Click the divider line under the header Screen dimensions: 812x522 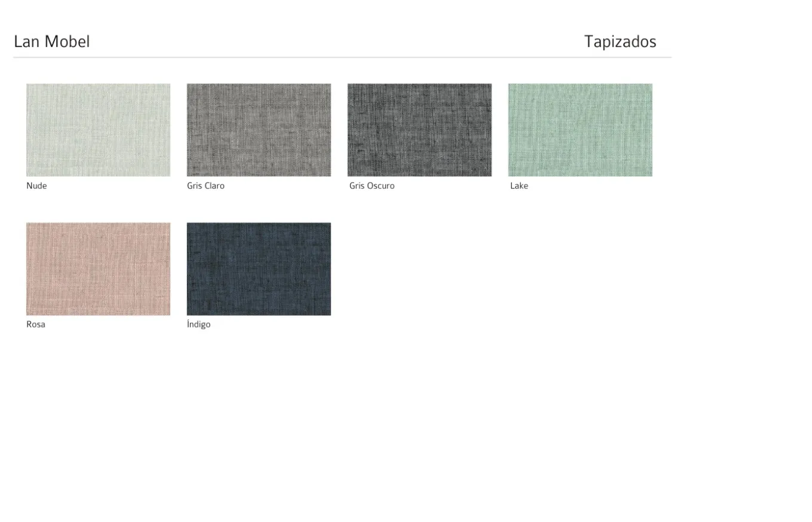pos(342,57)
